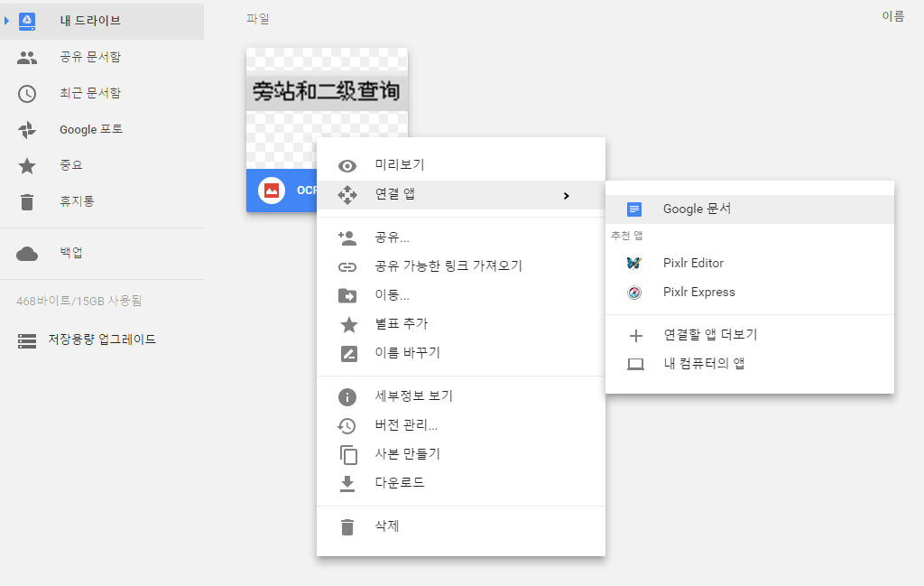The width and height of the screenshot is (924, 586).
Task: Expand 연결 앱 submenu chevron
Action: pyautogui.click(x=567, y=196)
